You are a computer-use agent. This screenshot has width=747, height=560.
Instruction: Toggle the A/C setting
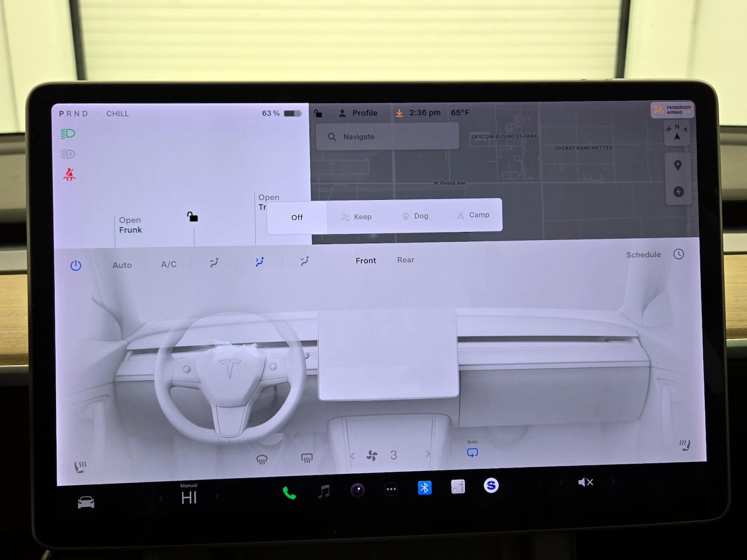point(169,264)
